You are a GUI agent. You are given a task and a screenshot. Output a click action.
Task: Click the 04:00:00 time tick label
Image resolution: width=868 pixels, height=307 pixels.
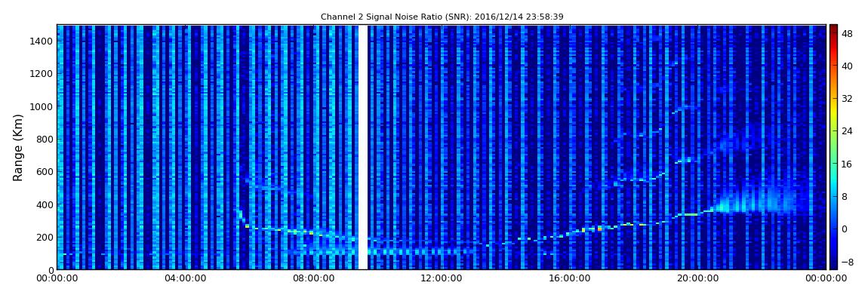click(x=184, y=278)
